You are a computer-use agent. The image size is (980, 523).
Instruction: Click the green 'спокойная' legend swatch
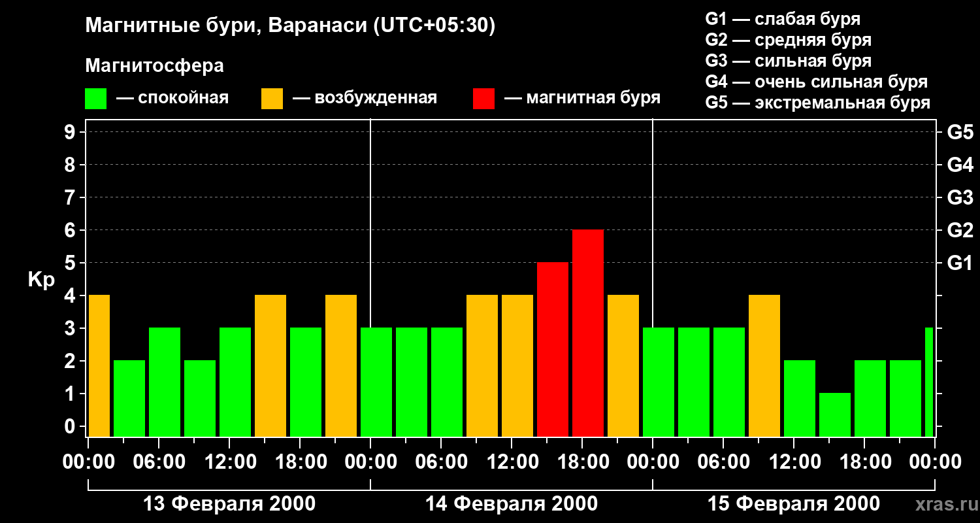[x=95, y=99]
